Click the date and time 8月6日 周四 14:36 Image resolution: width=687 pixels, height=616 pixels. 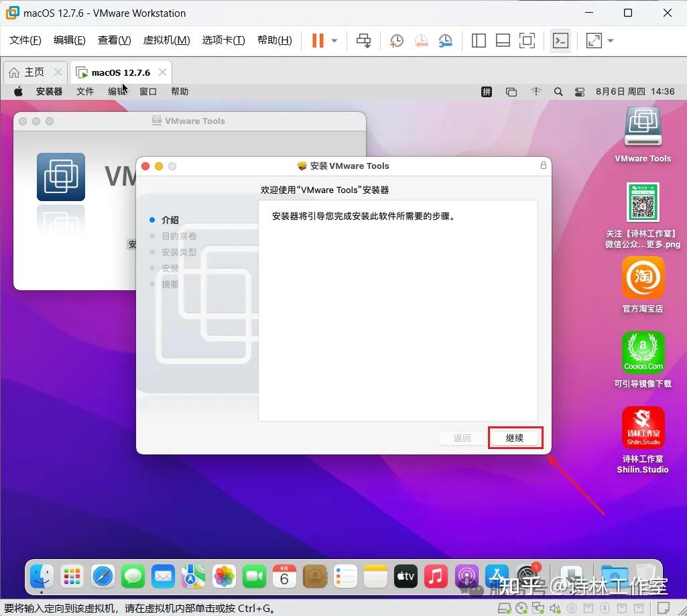point(635,91)
